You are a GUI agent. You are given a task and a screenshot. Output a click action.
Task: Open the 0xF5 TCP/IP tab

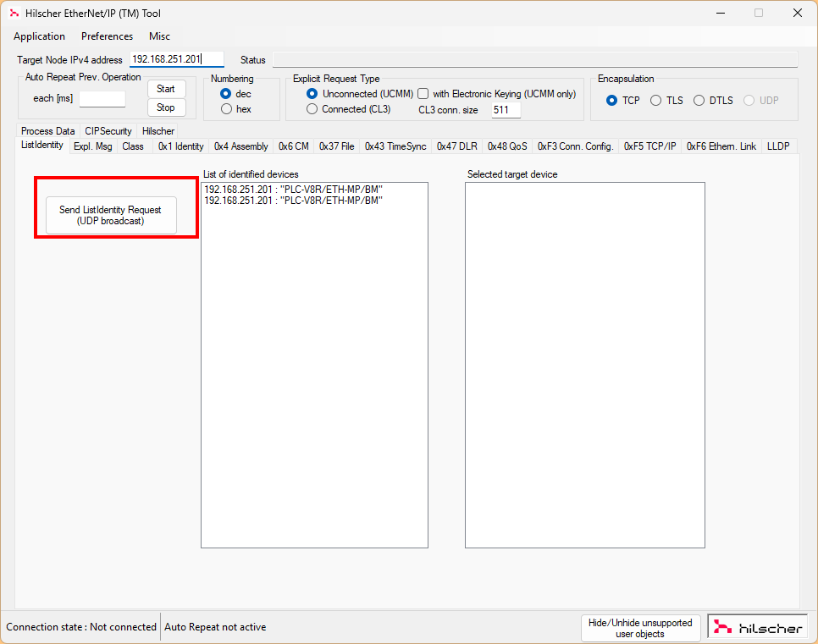(x=650, y=146)
